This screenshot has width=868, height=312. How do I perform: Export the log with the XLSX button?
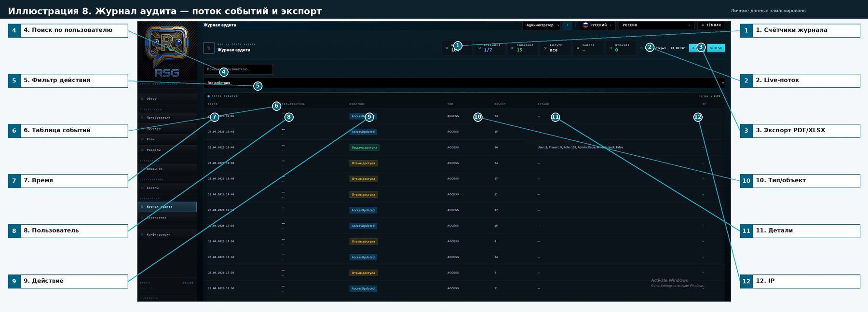pos(716,48)
